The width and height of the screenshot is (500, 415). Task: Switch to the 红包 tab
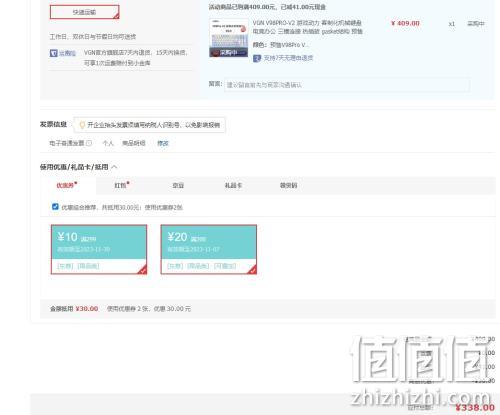(122, 185)
